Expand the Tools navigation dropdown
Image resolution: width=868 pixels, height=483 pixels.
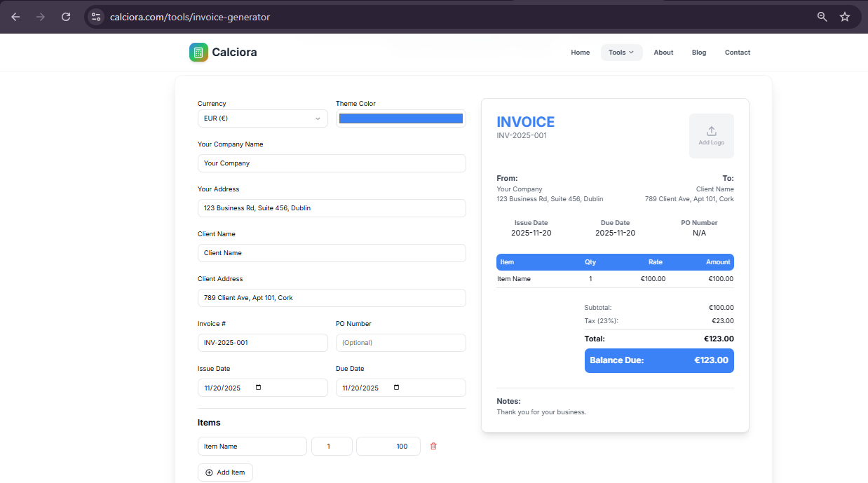click(621, 52)
